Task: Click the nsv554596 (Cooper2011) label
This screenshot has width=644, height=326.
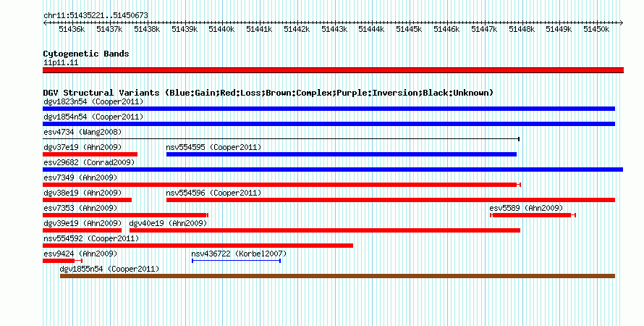Action: tap(213, 193)
